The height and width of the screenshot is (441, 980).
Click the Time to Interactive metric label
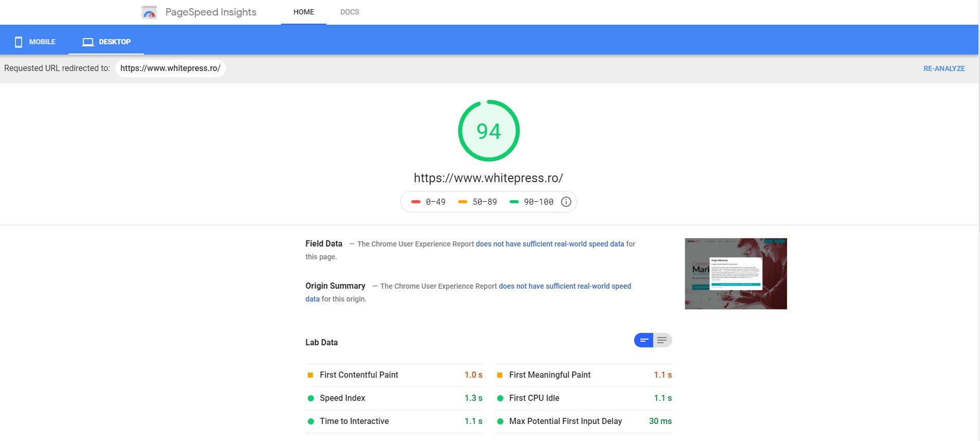[x=354, y=421]
